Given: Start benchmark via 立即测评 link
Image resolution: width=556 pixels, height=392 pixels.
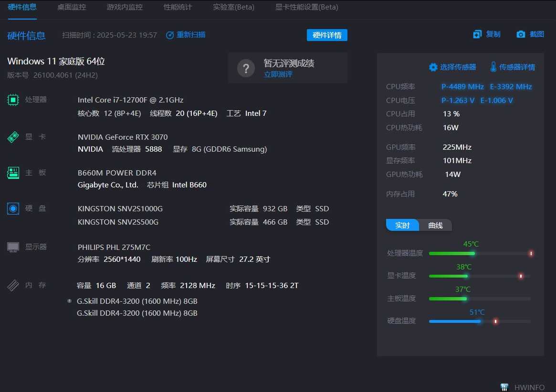Looking at the screenshot, I should [278, 74].
